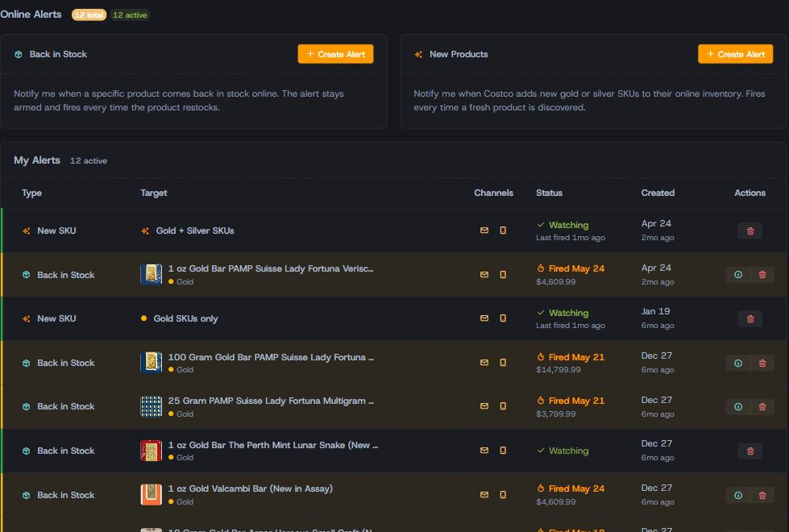Click phone channel icon on 100 Gram Gold Bar row
This screenshot has height=532, width=789.
503,363
